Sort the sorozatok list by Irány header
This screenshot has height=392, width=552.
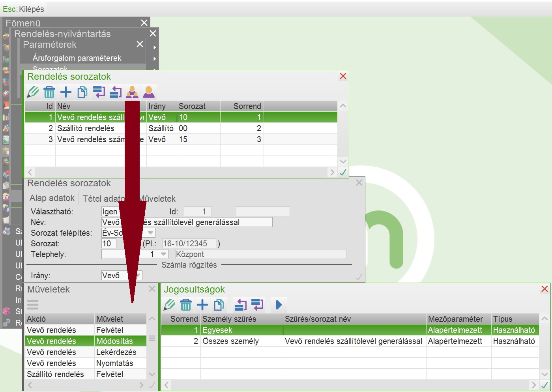(162, 106)
